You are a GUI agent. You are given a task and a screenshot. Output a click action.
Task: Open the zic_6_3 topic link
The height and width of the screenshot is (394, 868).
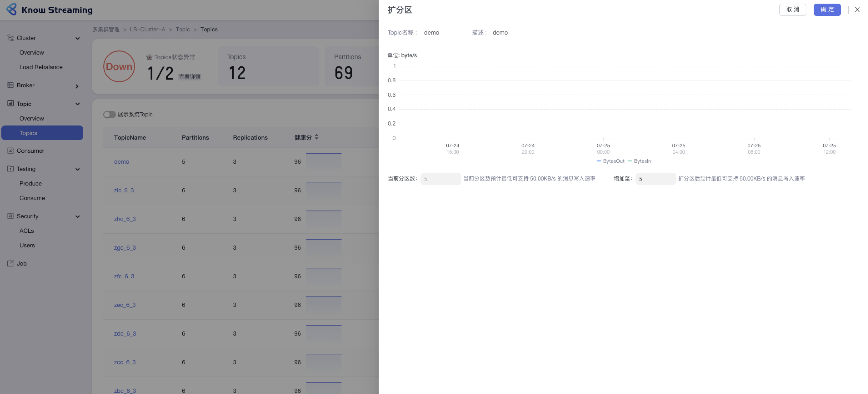pyautogui.click(x=124, y=191)
